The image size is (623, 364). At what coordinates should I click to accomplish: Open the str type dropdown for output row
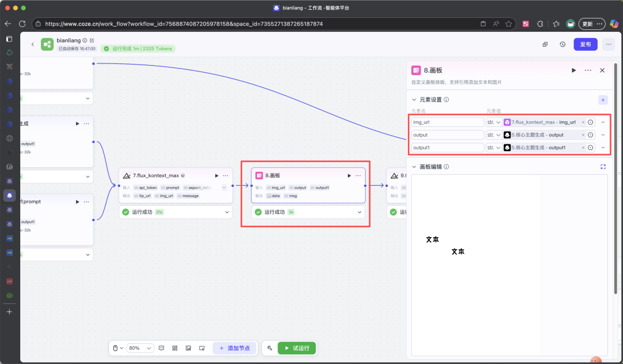[494, 135]
